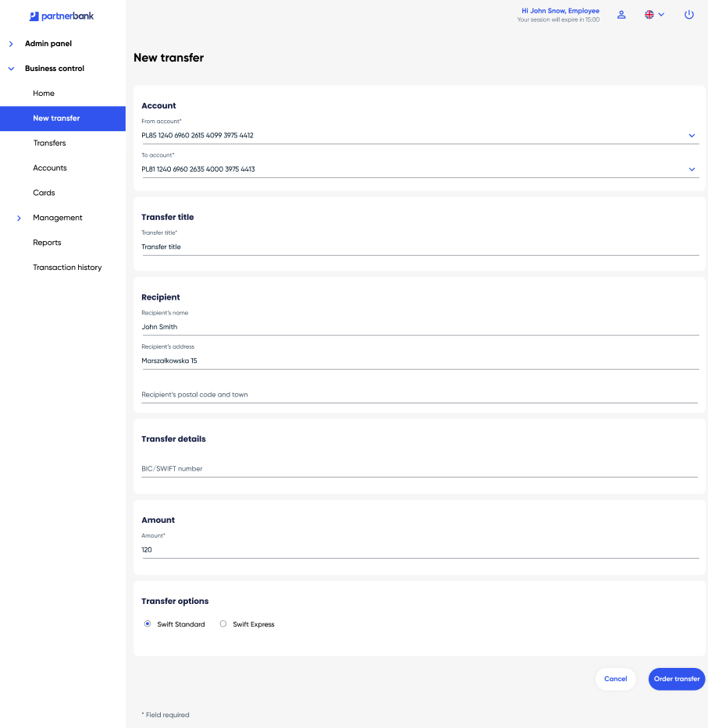Image resolution: width=708 pixels, height=728 pixels.
Task: Click the UK flag language icon
Action: 649,15
